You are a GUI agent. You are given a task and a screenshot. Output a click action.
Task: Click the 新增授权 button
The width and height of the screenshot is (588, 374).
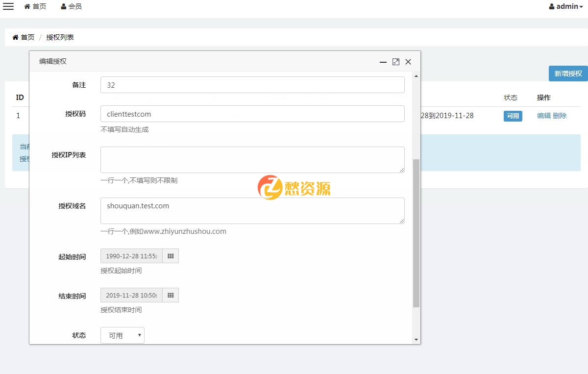[568, 73]
